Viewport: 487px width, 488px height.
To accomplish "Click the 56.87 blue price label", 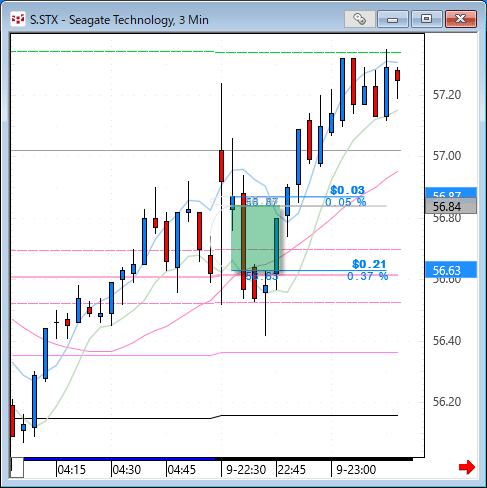I will [451, 193].
